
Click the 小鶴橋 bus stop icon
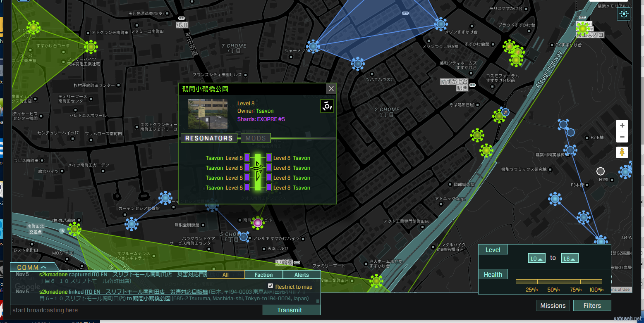click(297, 262)
